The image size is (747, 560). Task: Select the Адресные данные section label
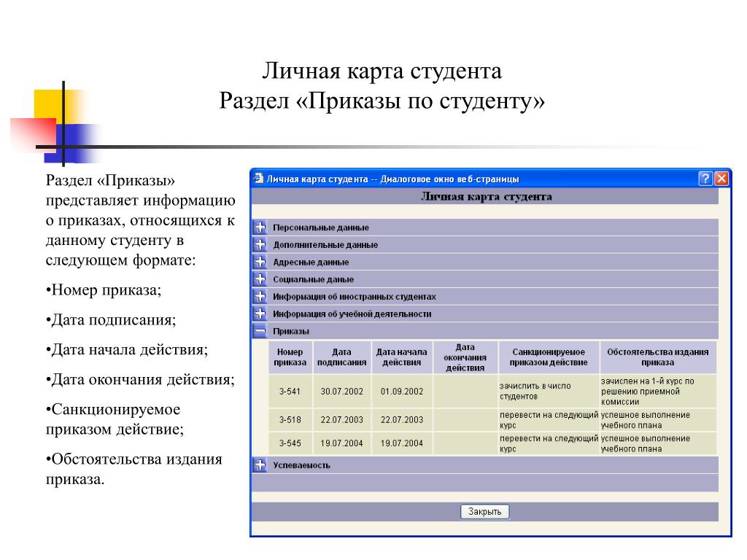coord(311,262)
